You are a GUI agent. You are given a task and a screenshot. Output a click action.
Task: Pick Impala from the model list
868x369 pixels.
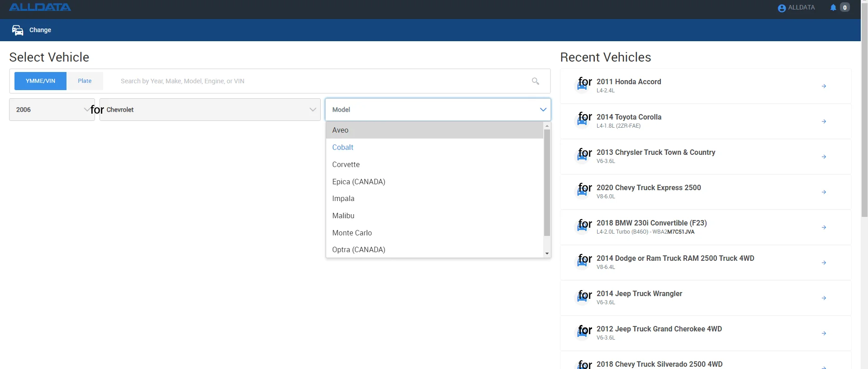click(x=434, y=198)
